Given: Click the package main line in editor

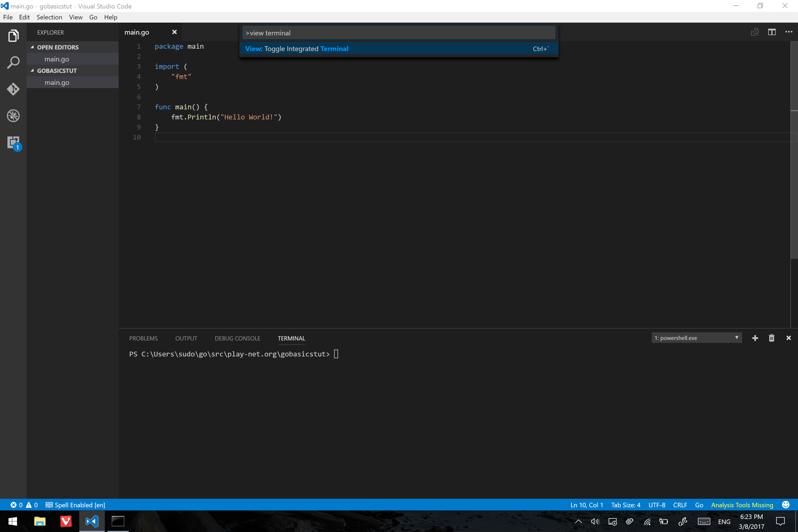Looking at the screenshot, I should coord(179,46).
